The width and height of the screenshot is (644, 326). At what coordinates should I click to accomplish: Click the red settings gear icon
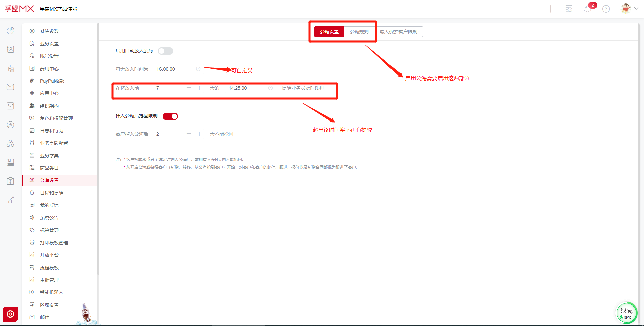click(10, 314)
